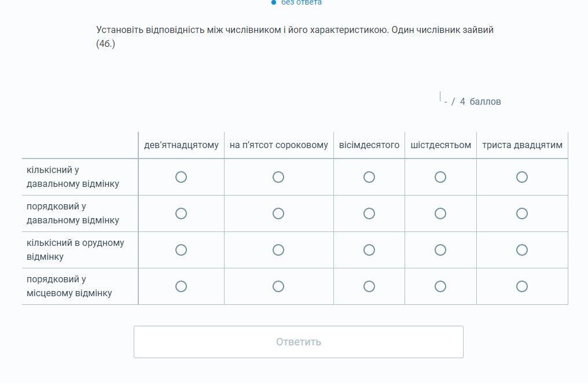Mark вісімдесятого for кількісний в орудному відмінку

pos(369,250)
